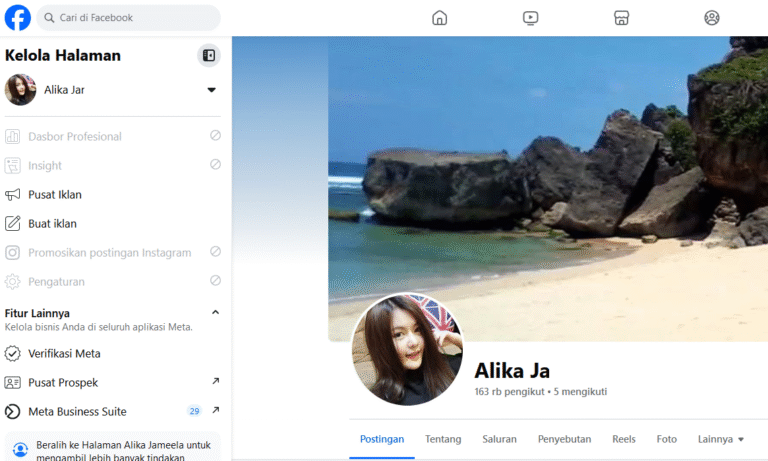Select the Foto tab
Screen dimensions: 768x461
tap(666, 439)
